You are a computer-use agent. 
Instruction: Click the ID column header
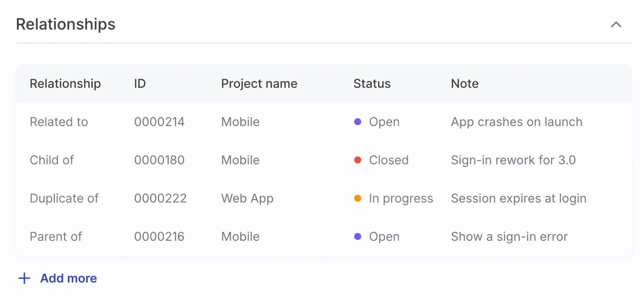(x=140, y=83)
